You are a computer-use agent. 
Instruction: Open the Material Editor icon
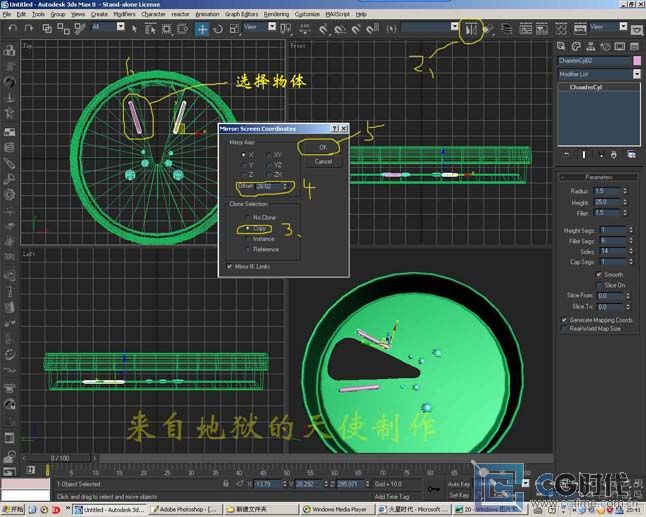561,29
